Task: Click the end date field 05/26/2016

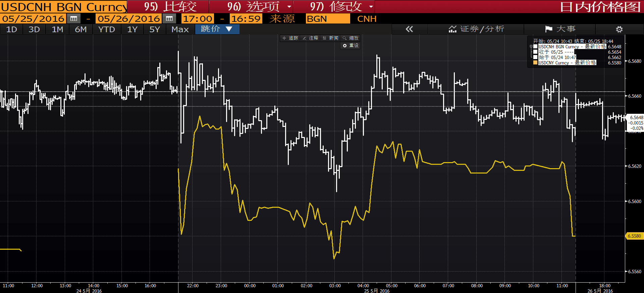Action: (129, 19)
